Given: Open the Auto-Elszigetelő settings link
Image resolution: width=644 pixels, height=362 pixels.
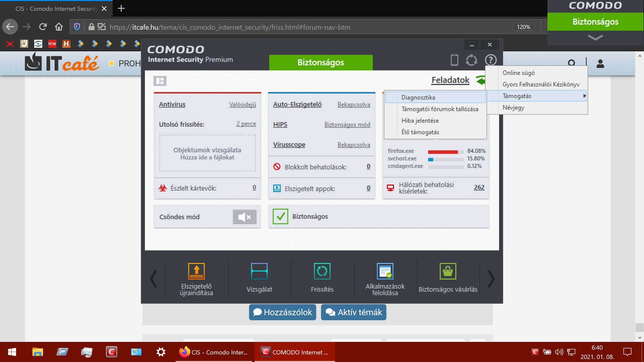Looking at the screenshot, I should (297, 104).
